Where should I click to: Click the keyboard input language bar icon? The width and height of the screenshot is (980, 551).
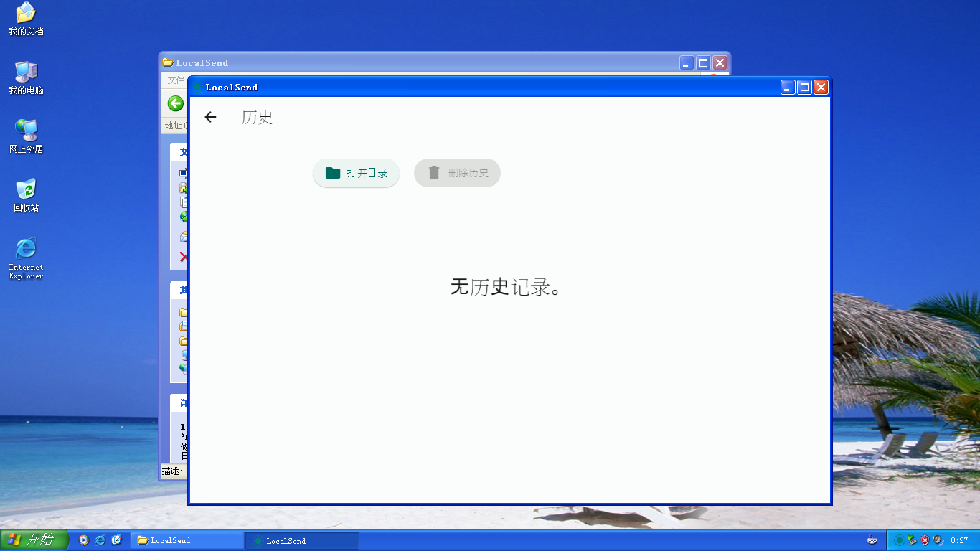[872, 540]
